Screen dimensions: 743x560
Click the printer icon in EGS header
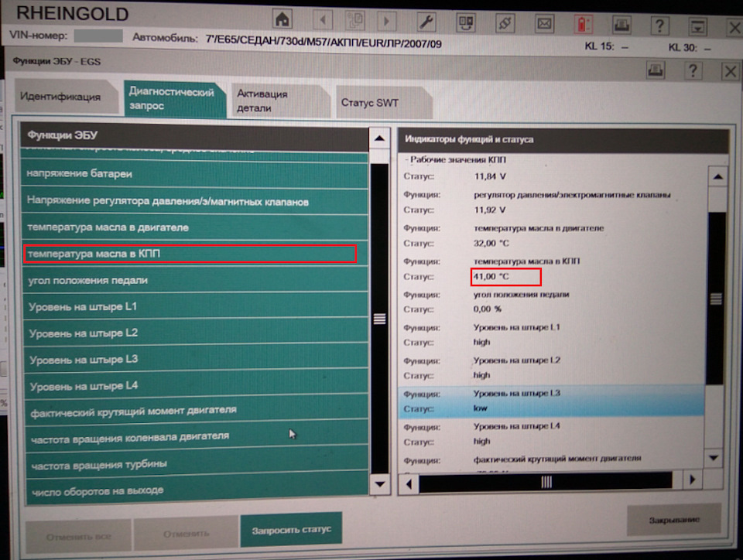coord(656,71)
